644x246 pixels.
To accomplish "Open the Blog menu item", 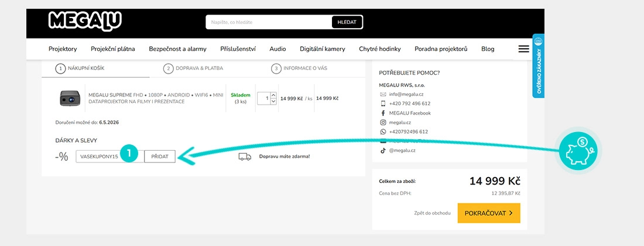I will (x=488, y=48).
